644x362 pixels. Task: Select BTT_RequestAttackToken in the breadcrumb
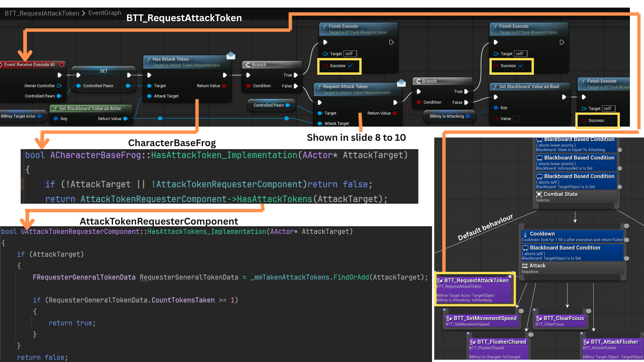coord(42,13)
